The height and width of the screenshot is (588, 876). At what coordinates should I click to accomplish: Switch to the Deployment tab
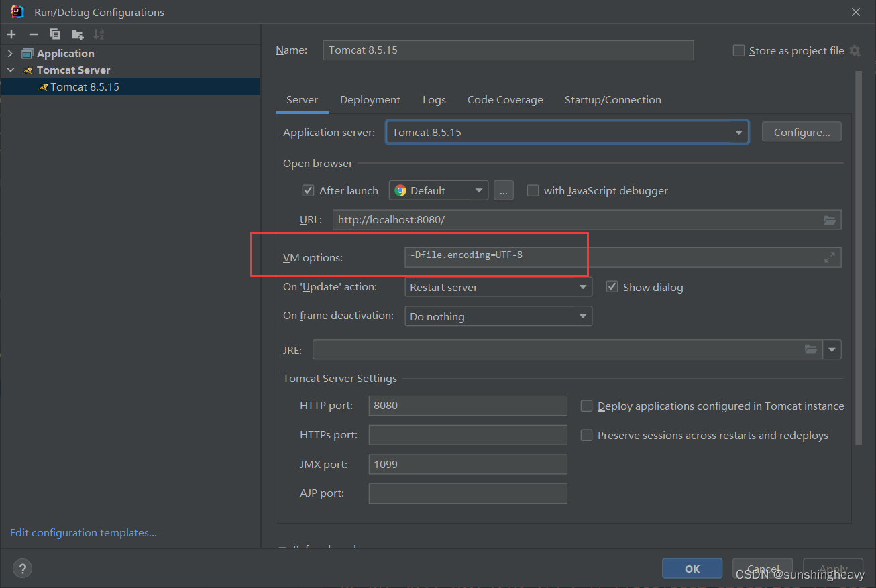tap(370, 99)
